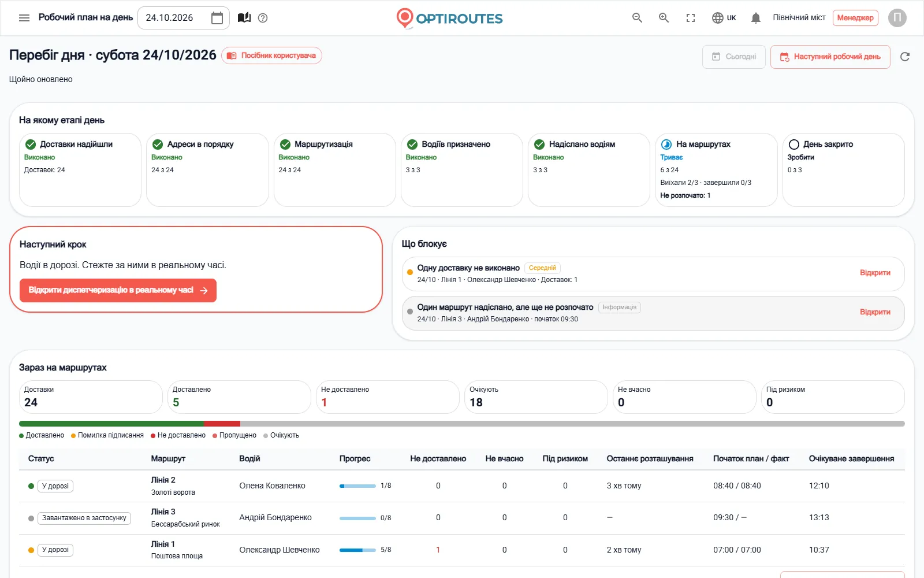
Task: Click the help question mark icon
Action: click(263, 18)
